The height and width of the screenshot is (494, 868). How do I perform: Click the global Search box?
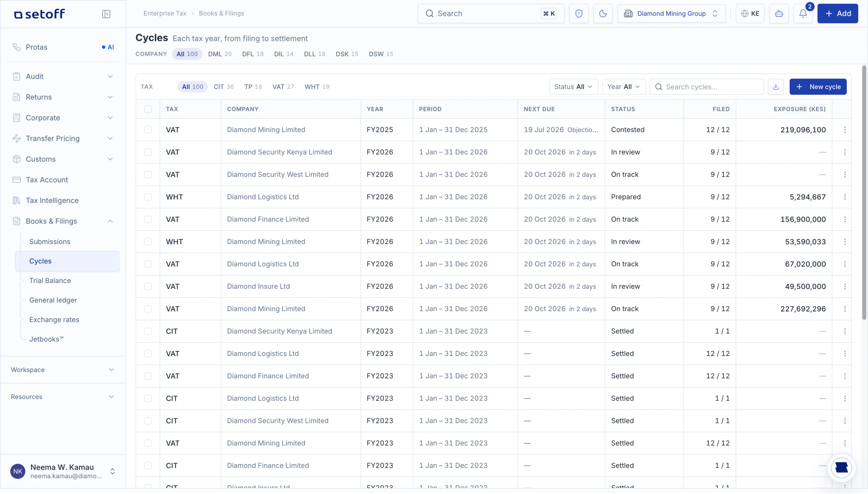click(x=491, y=13)
